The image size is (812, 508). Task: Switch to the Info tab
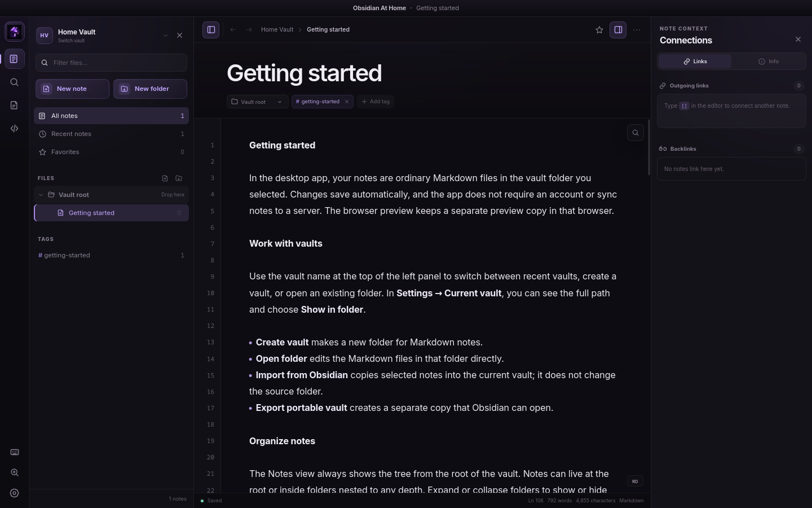[x=769, y=62]
